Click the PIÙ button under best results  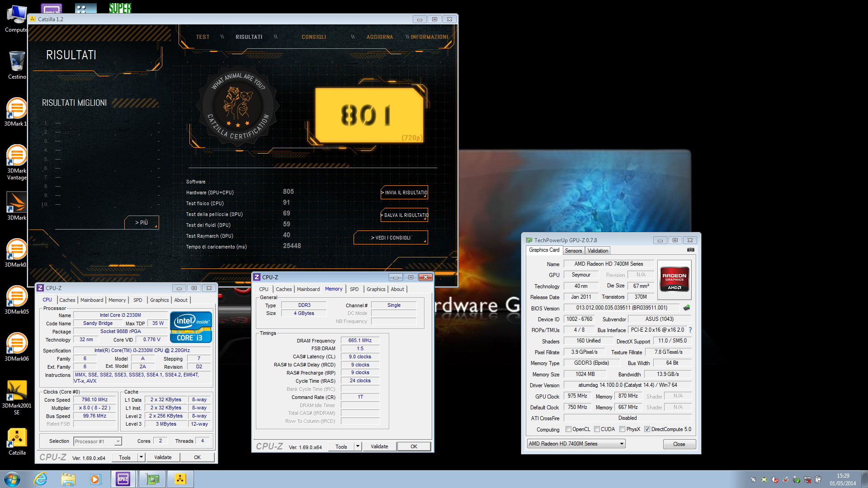(142, 223)
